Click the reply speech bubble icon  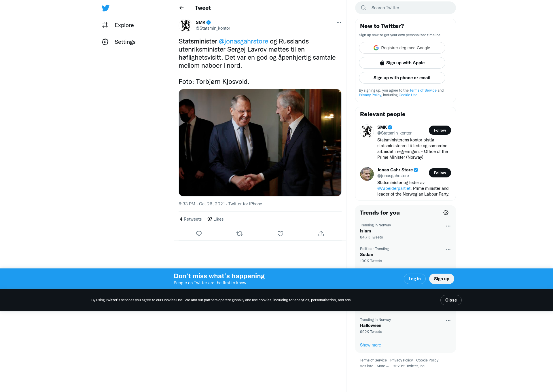point(199,234)
